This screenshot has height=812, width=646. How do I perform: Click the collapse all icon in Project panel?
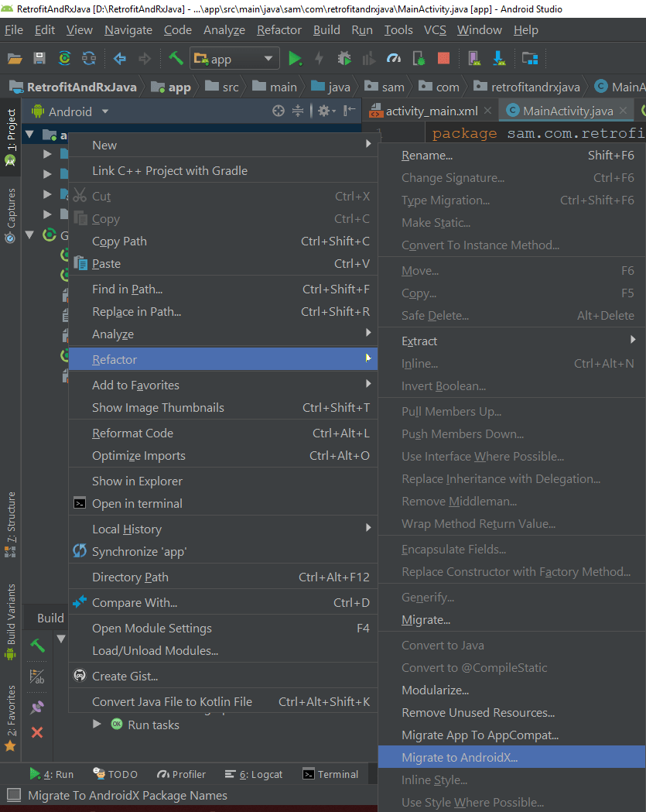(x=298, y=111)
